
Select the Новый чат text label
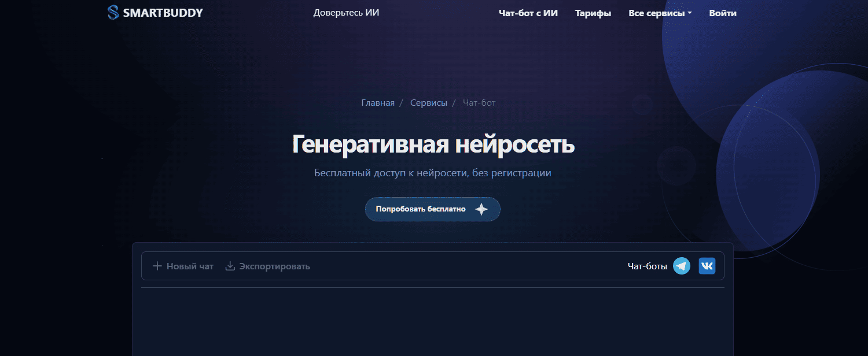coord(190,266)
